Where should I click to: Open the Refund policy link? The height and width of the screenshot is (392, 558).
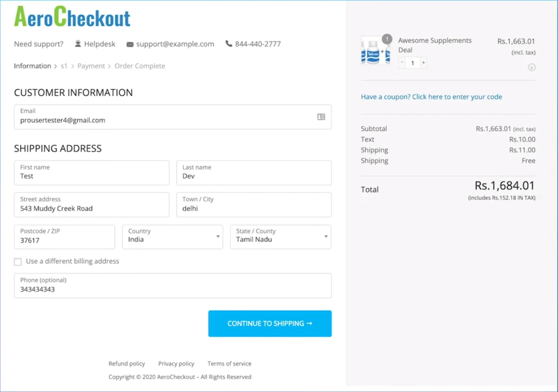127,364
